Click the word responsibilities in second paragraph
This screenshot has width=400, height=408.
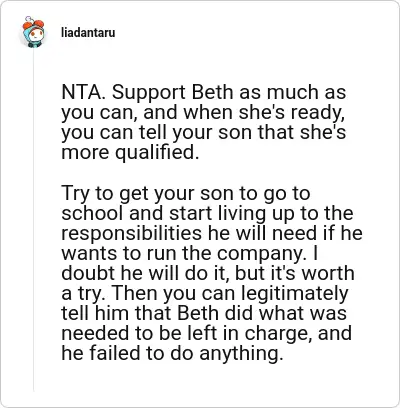131,233
